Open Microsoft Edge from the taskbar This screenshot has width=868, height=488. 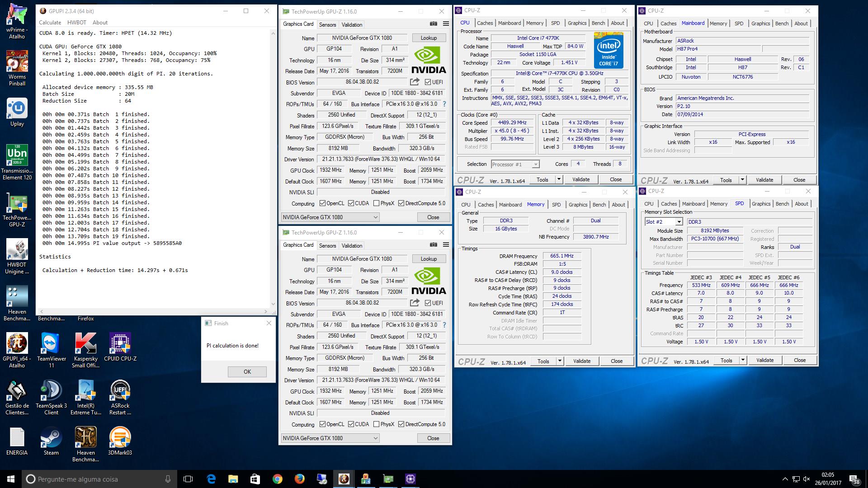coord(211,479)
